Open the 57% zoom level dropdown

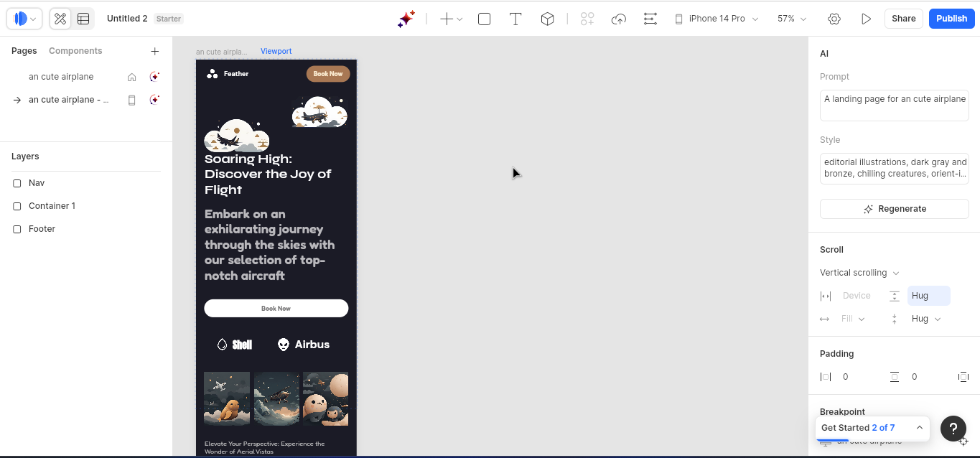click(x=792, y=19)
